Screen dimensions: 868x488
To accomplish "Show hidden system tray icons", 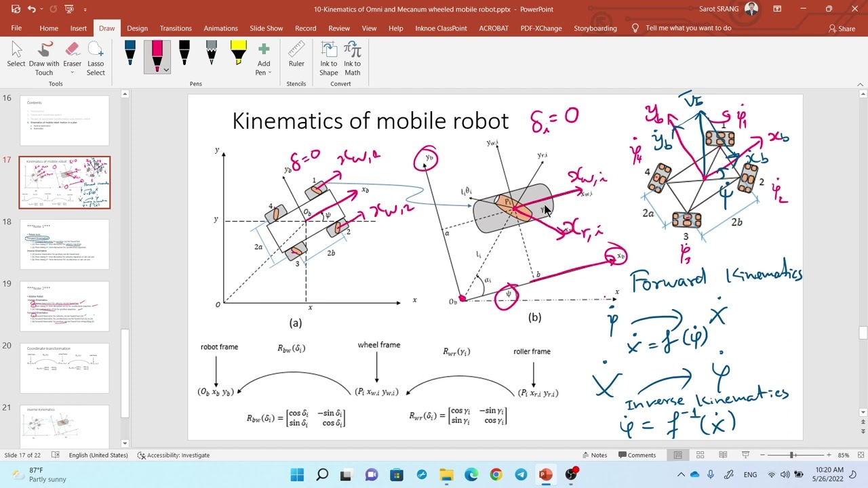I will (681, 474).
